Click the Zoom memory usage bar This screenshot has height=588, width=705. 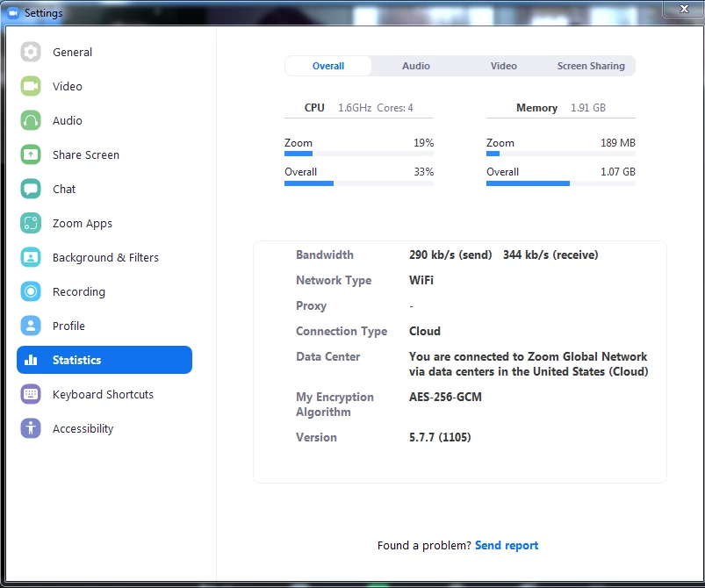click(x=561, y=154)
